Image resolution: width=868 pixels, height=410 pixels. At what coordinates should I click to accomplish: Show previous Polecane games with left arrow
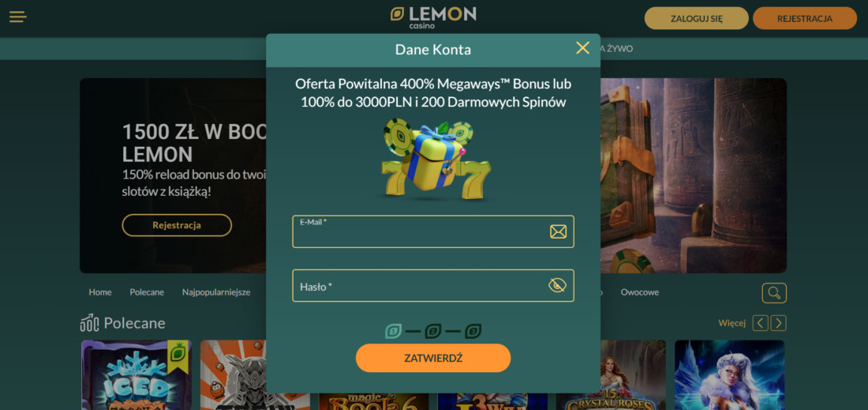[x=760, y=323]
